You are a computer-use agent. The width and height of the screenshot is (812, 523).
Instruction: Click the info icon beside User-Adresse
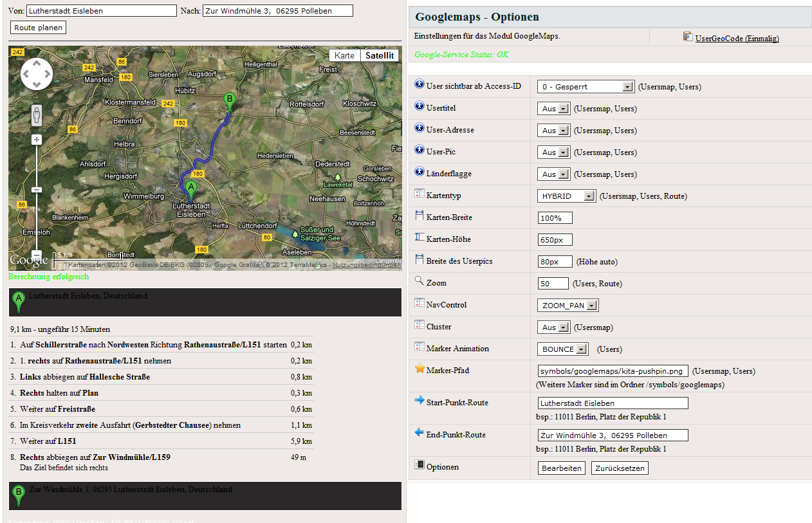point(420,129)
